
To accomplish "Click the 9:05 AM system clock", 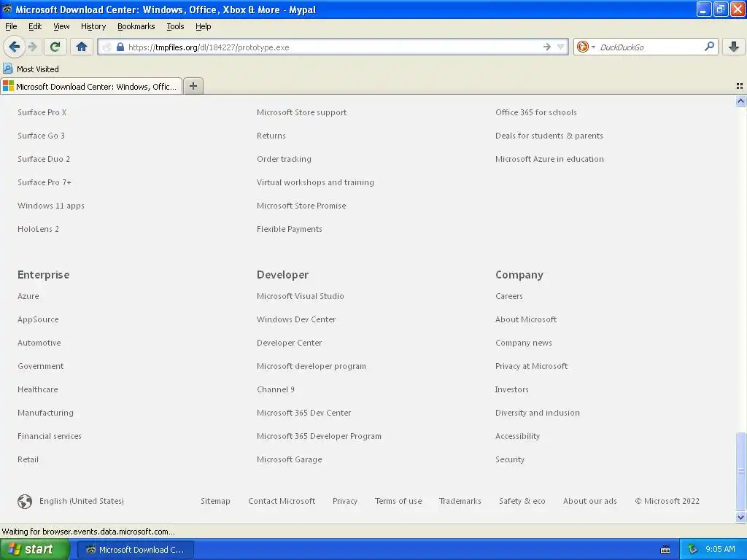I will [720, 549].
